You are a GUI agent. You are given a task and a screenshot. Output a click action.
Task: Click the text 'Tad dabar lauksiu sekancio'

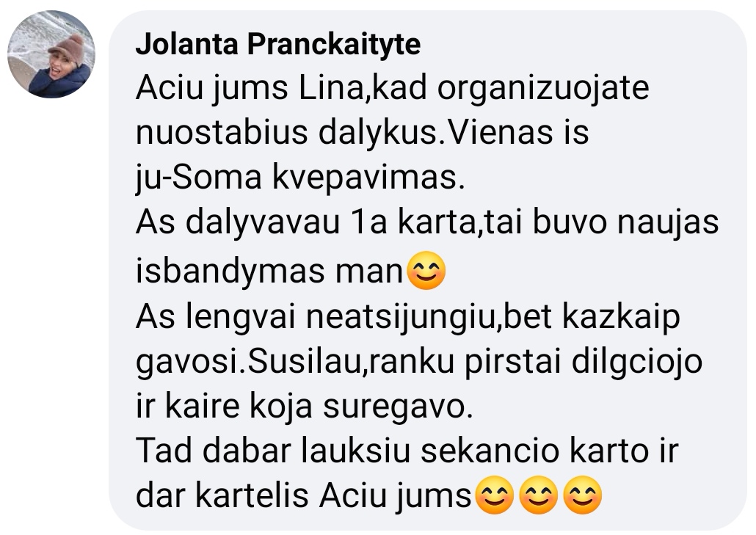(x=348, y=451)
